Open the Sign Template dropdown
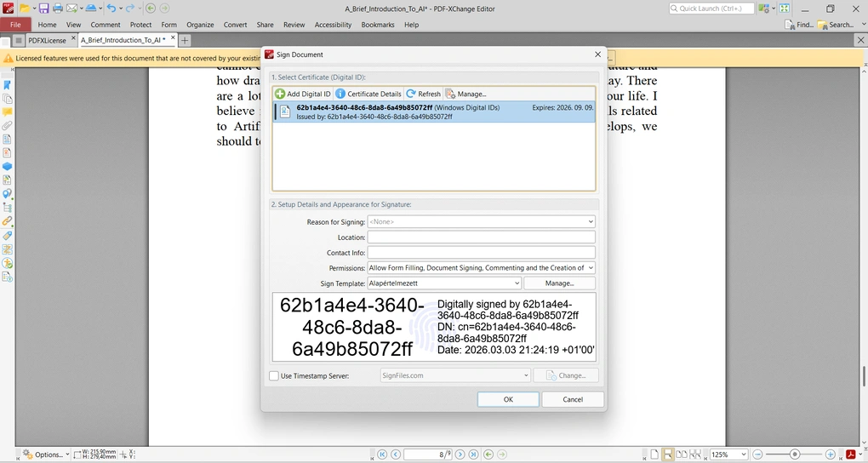 click(517, 283)
